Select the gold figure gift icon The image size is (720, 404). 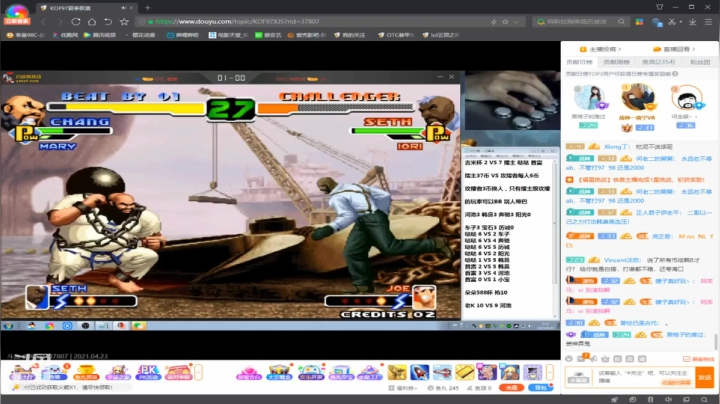(397, 372)
